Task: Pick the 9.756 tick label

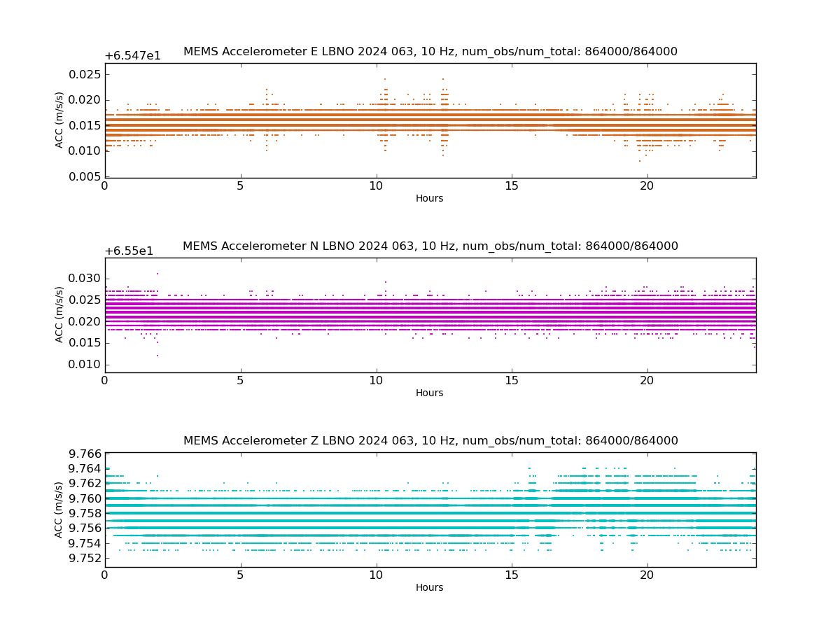Action: pos(84,528)
